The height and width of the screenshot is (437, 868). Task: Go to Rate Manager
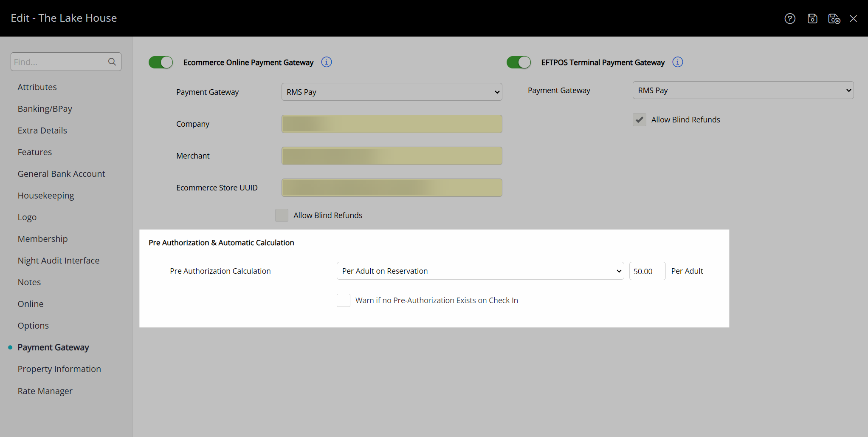tap(45, 391)
